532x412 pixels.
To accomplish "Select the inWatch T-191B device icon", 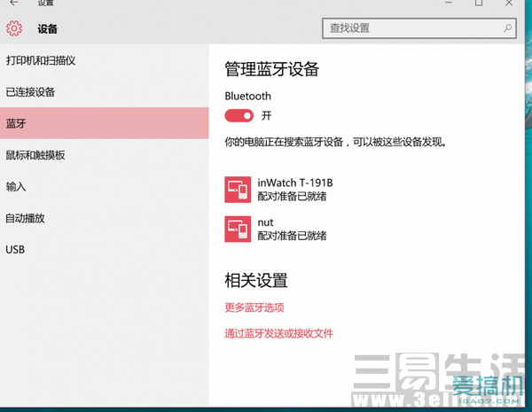I will (x=238, y=190).
